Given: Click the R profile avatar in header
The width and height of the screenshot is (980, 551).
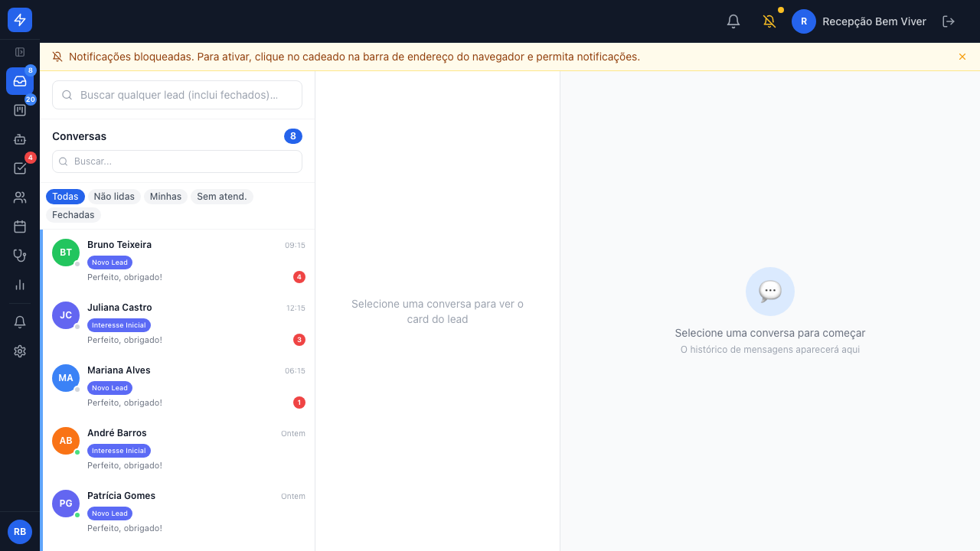Looking at the screenshot, I should tap(804, 21).
